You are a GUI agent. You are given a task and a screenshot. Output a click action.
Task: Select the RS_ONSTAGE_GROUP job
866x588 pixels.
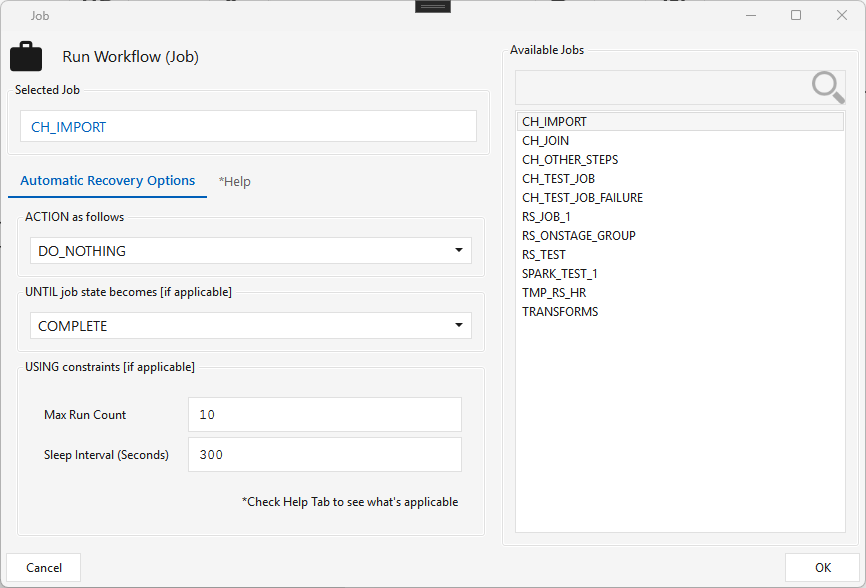(x=680, y=236)
